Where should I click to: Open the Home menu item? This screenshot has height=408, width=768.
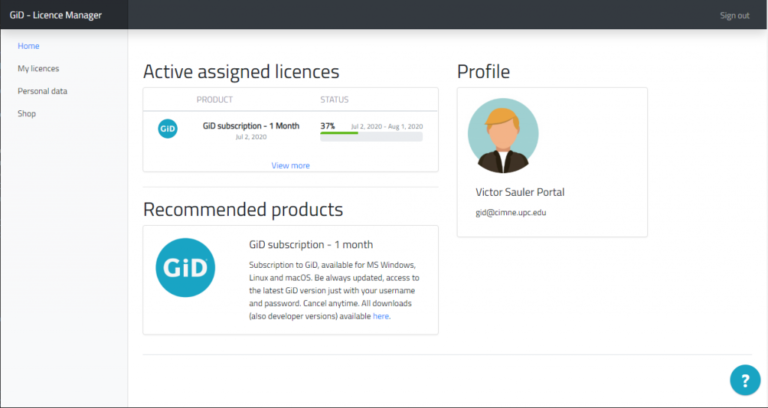click(28, 46)
